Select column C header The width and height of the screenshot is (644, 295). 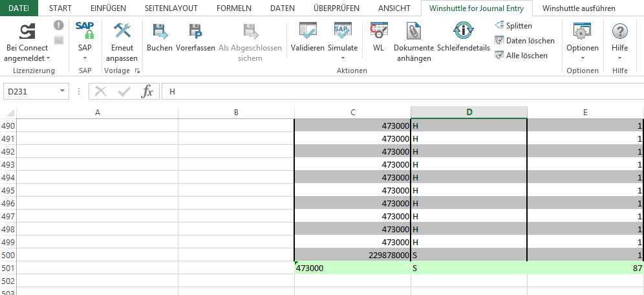point(353,113)
